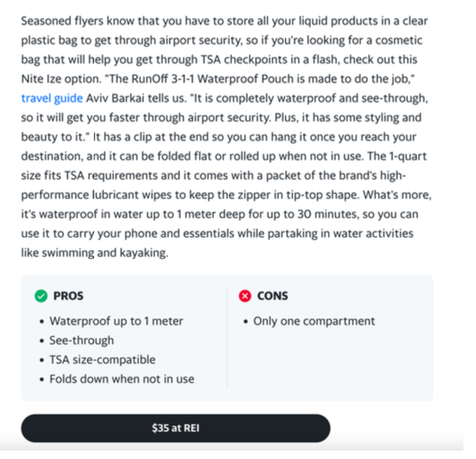The width and height of the screenshot is (476, 459).
Task: Click the $35 at REI button
Action: [175, 428]
